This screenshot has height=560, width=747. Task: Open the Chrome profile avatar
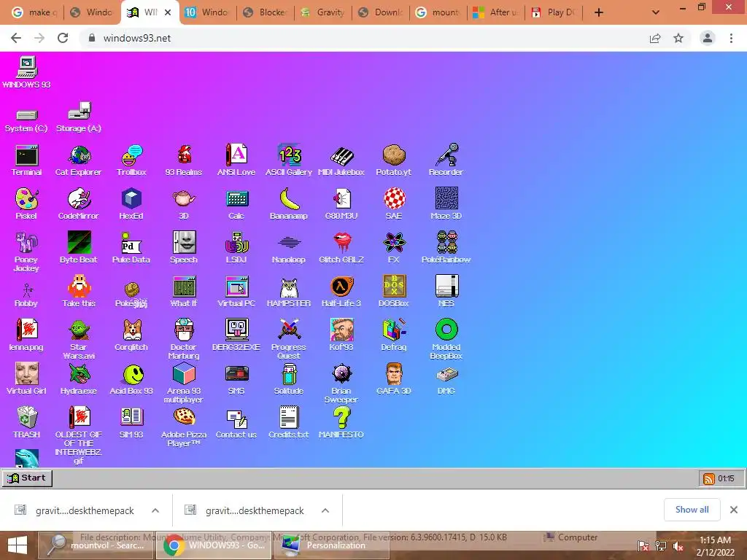[708, 38]
